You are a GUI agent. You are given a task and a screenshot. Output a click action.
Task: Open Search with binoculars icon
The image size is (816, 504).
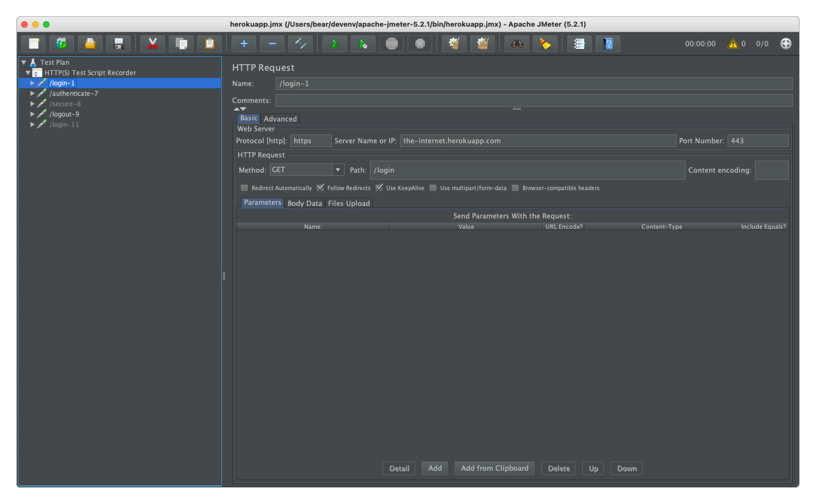pyautogui.click(x=517, y=44)
